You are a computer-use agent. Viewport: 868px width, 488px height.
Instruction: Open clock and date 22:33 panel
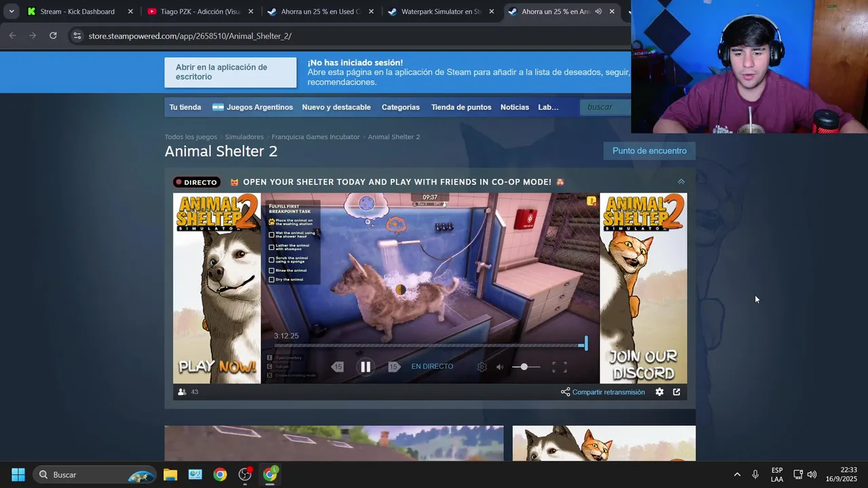(x=842, y=474)
